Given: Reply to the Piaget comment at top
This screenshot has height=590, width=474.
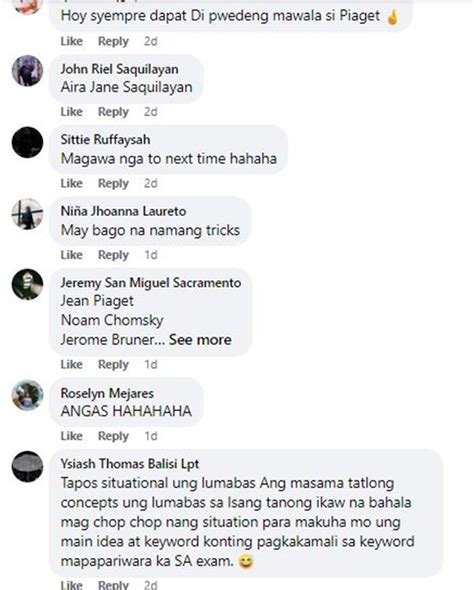Looking at the screenshot, I should 113,41.
